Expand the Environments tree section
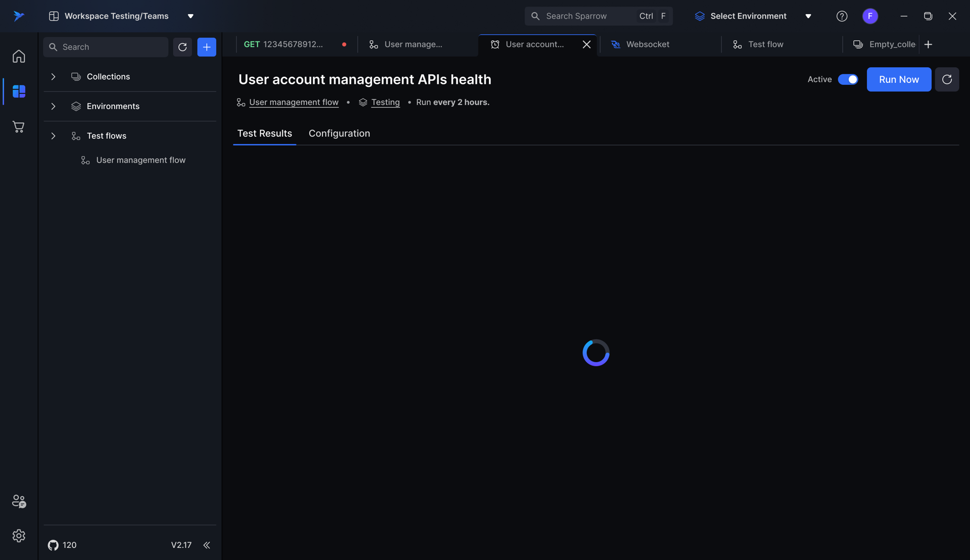Screen dimensions: 970x560 pyautogui.click(x=53, y=107)
